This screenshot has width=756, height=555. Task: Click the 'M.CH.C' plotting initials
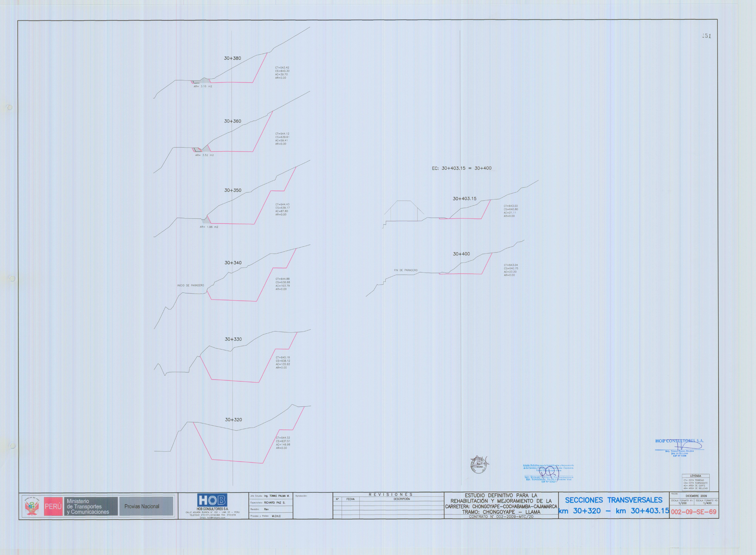(x=276, y=516)
